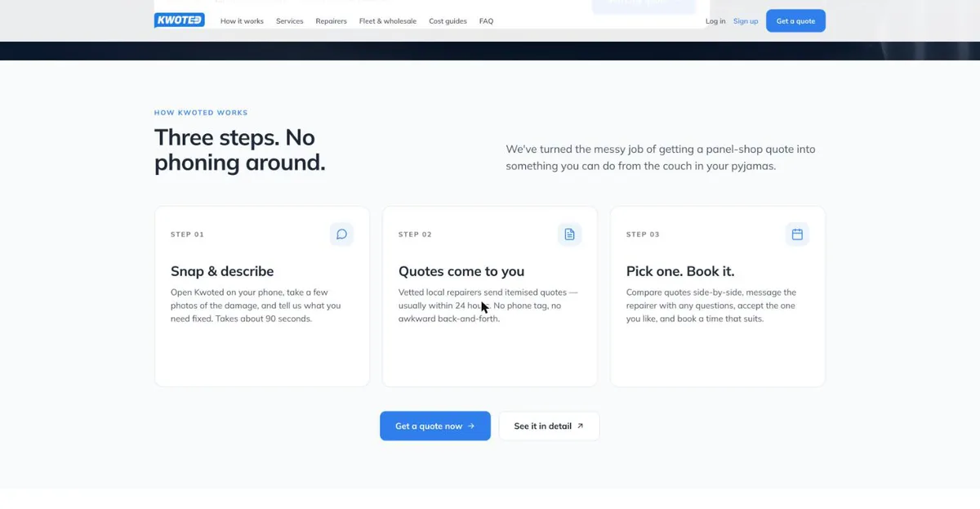The height and width of the screenshot is (509, 980).
Task: Open the How it works nav item
Action: (x=242, y=21)
